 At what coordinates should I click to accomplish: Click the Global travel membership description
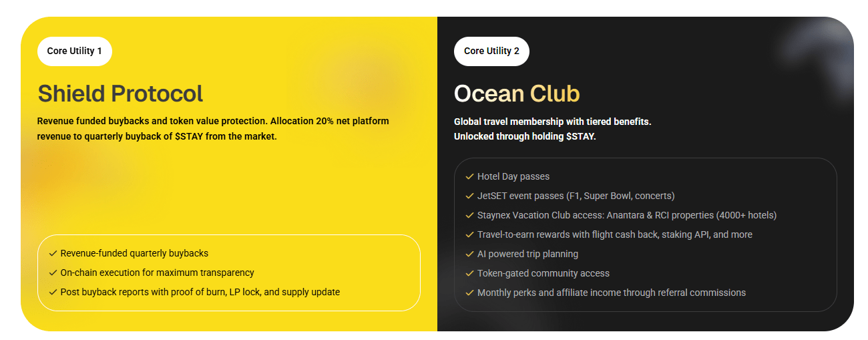pyautogui.click(x=552, y=122)
